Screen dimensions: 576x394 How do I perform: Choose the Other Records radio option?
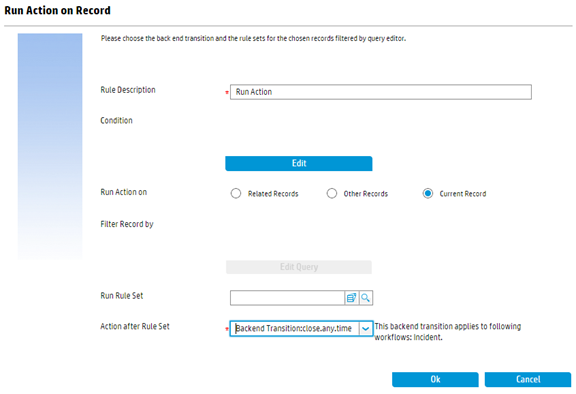[332, 194]
